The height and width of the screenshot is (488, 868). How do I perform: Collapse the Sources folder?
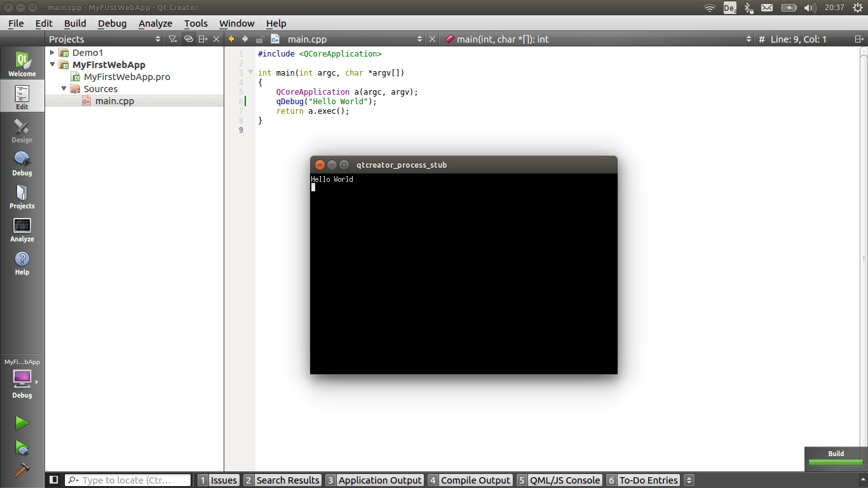tap(64, 88)
